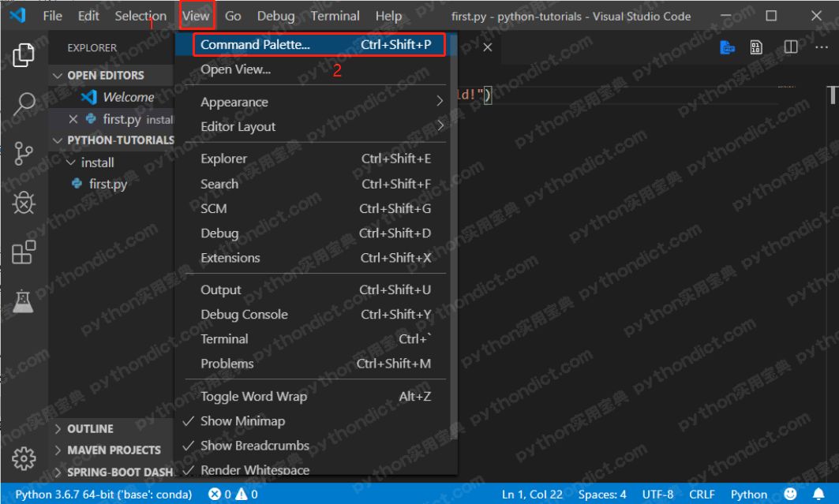Open the Test flask icon in activity bar
Screen dimensions: 839x504
(x=24, y=301)
